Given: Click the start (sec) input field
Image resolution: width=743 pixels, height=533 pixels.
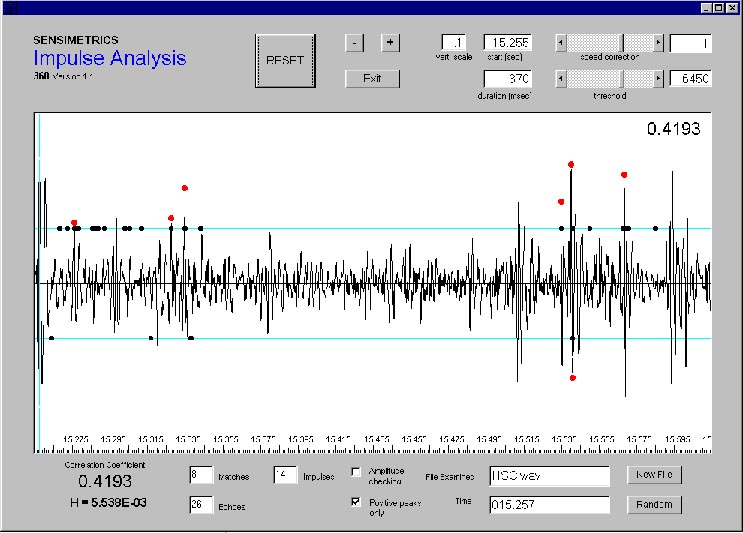Looking at the screenshot, I should point(508,42).
